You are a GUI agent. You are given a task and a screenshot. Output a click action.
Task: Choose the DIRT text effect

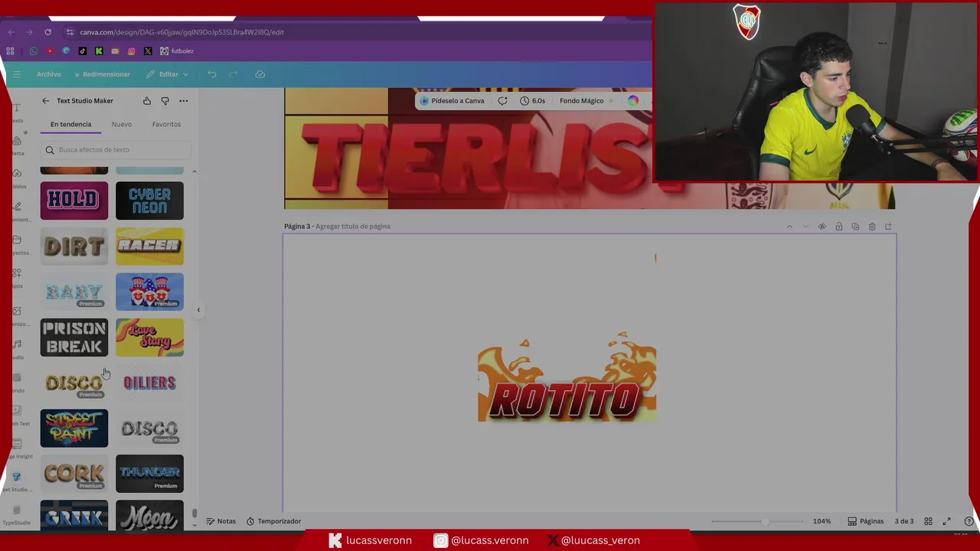click(x=74, y=246)
